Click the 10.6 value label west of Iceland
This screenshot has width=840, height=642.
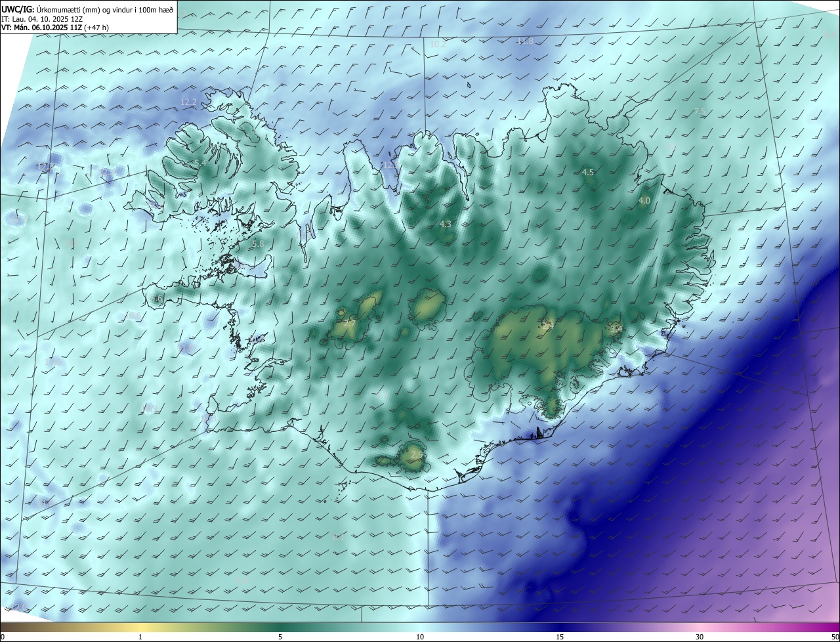click(x=133, y=316)
